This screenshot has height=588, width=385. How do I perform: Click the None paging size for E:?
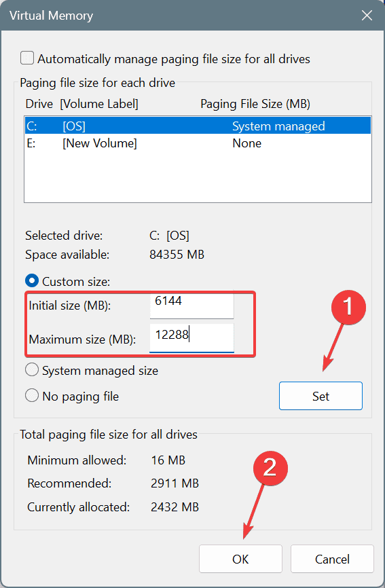click(246, 143)
